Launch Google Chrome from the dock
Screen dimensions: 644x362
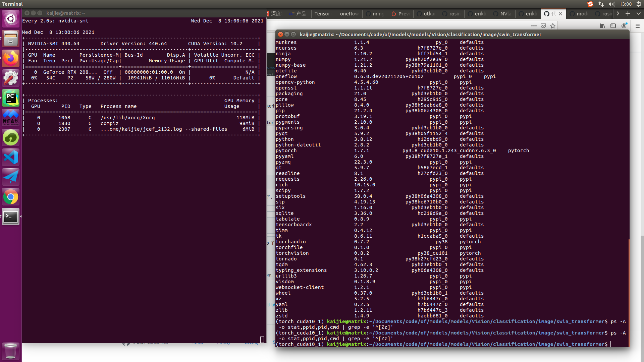pos(11,197)
